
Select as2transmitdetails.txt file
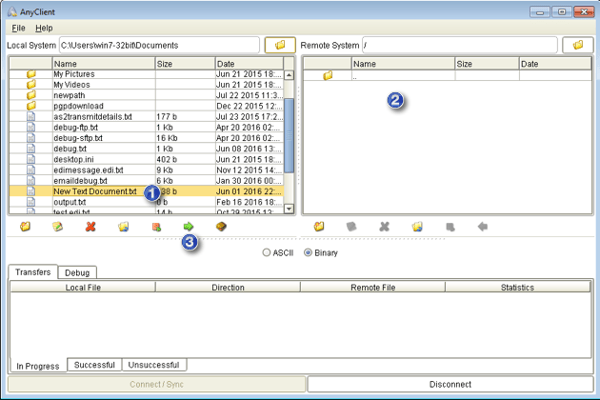(x=93, y=116)
